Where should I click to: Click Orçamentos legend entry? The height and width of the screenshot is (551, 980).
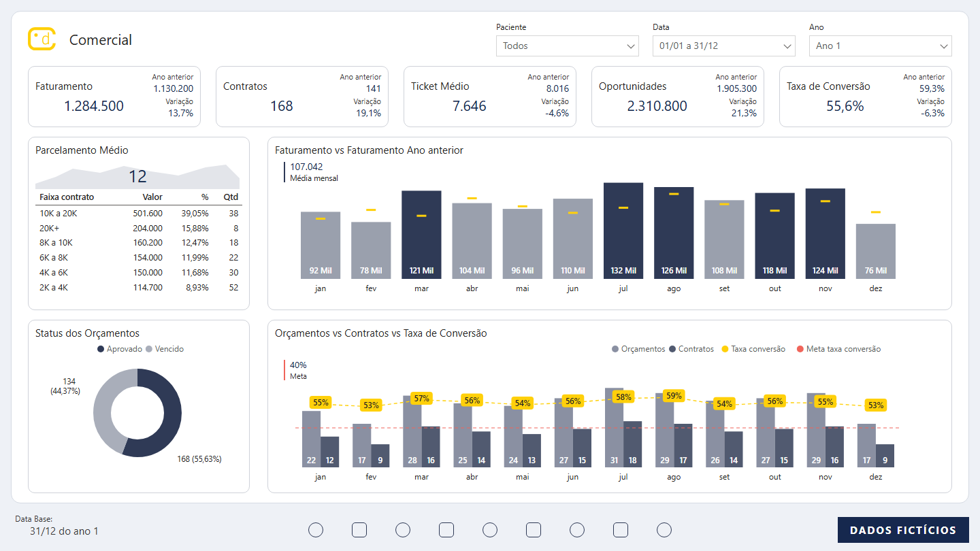[x=638, y=349]
